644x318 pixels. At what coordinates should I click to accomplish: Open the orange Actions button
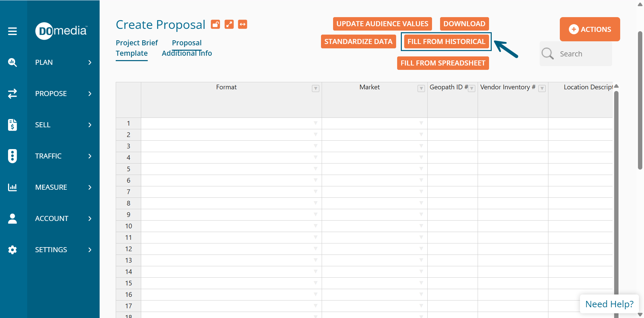pyautogui.click(x=590, y=29)
